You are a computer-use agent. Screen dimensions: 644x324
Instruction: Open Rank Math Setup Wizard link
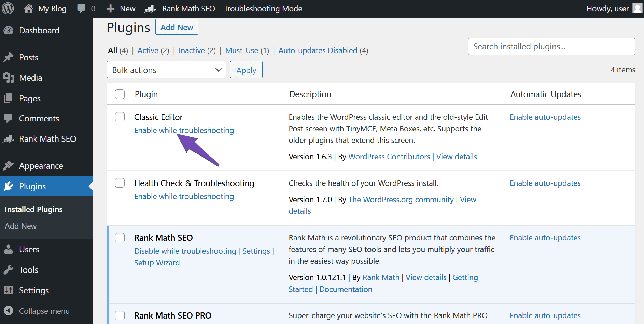(x=157, y=263)
